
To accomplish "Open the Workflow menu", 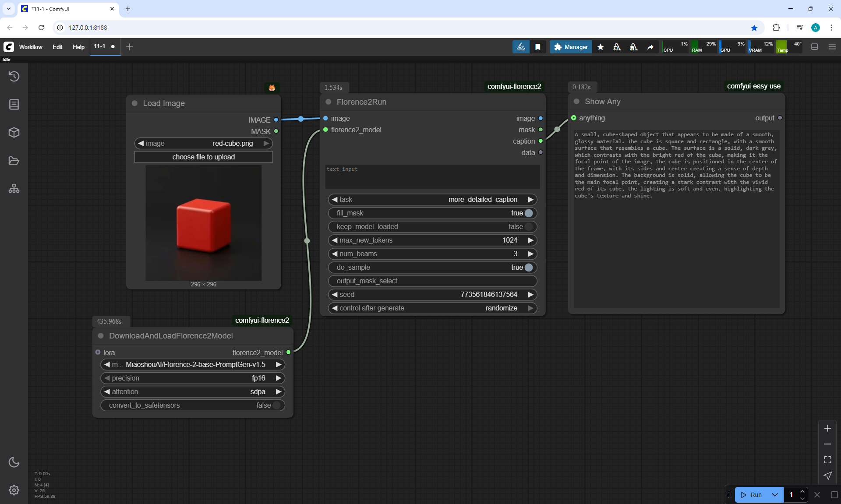I will (31, 47).
